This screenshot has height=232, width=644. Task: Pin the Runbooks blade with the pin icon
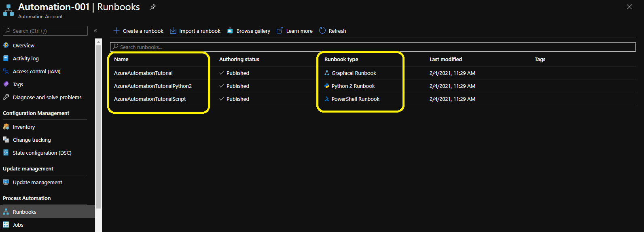coord(153,7)
